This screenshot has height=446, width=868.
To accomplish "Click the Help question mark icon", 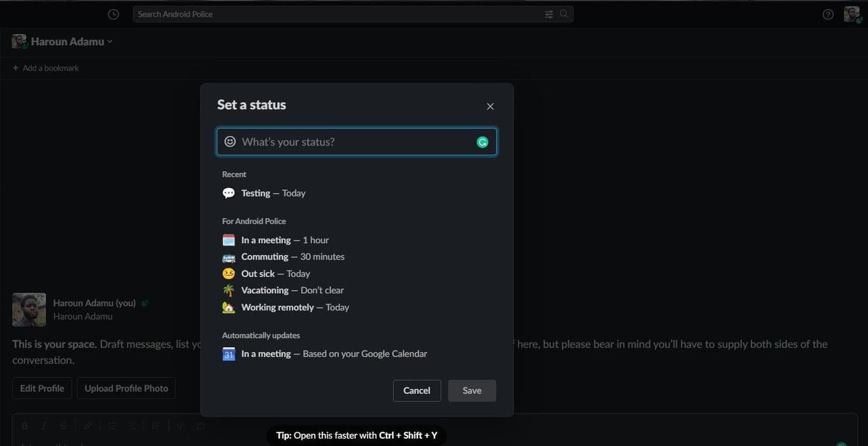I will point(827,13).
